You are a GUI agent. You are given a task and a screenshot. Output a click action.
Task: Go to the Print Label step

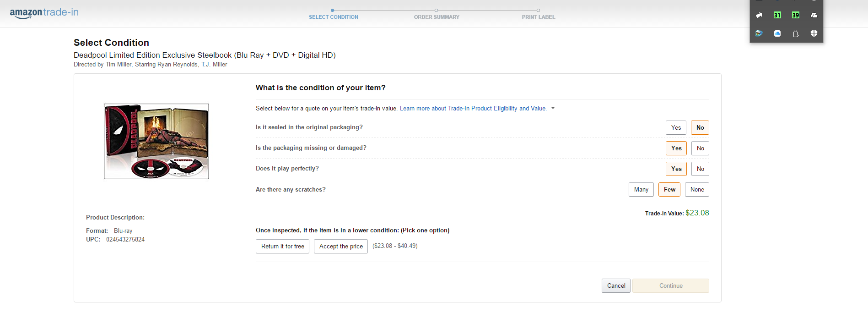[x=538, y=17]
